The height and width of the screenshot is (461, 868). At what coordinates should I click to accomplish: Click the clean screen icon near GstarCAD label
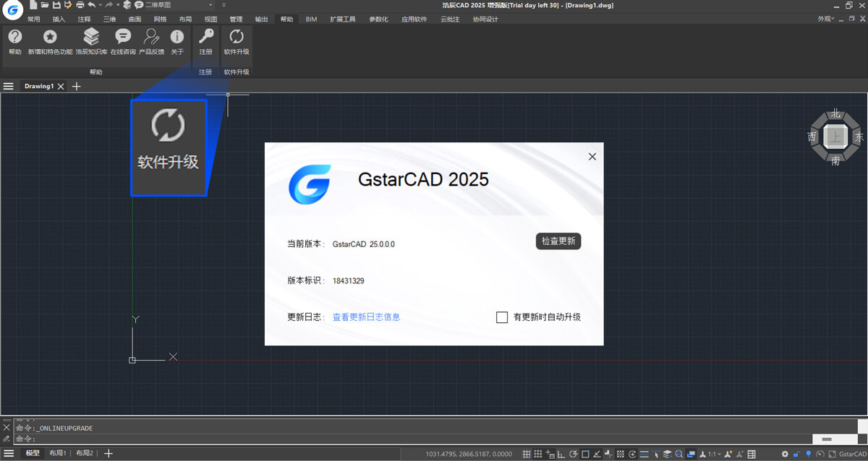click(832, 454)
